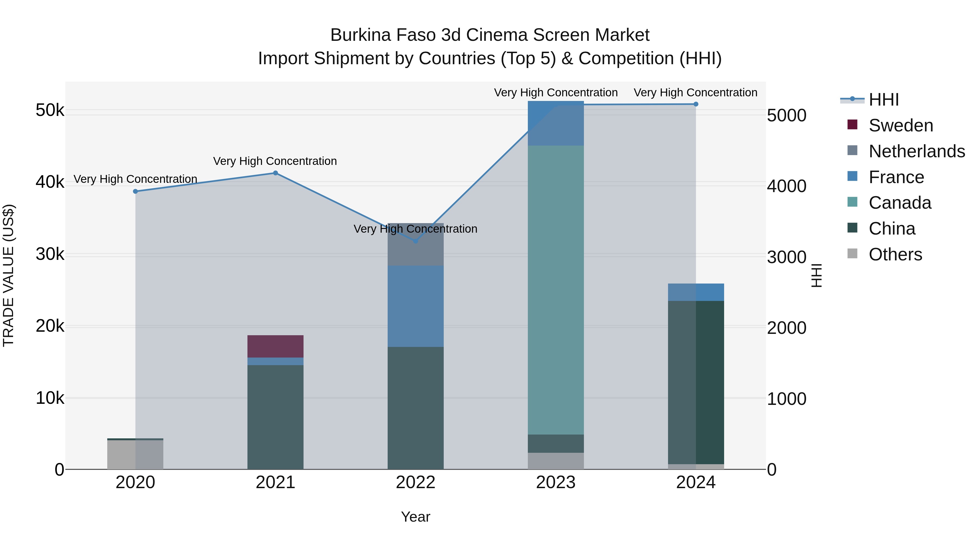The image size is (980, 551).
Task: Click Very High Concentration label above 2020
Action: pos(136,179)
